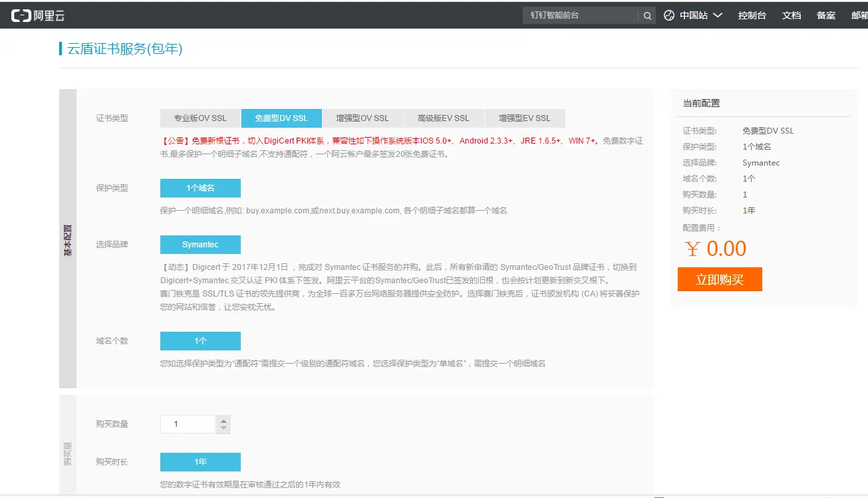868x498 pixels.
Task: Click the 证书类型 field label
Action: pos(112,118)
